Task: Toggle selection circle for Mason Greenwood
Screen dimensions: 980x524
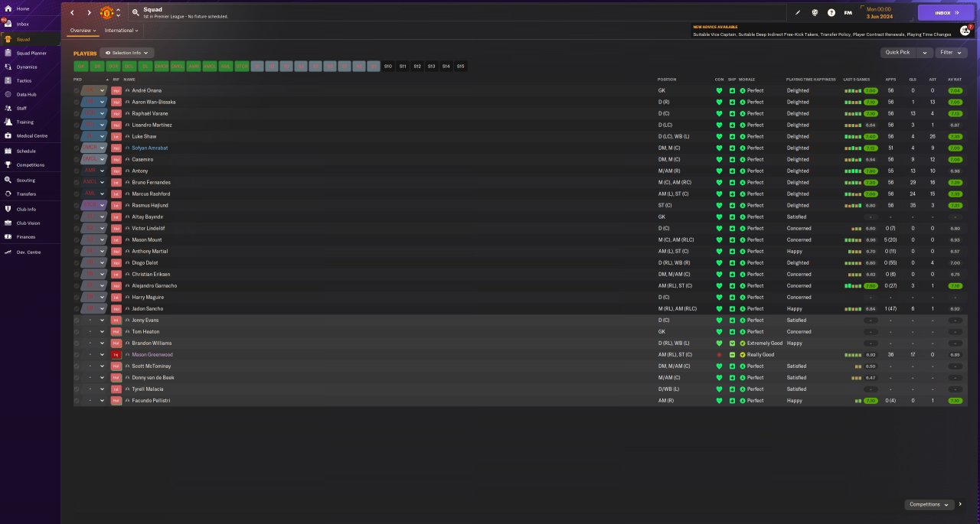Action: pos(77,354)
